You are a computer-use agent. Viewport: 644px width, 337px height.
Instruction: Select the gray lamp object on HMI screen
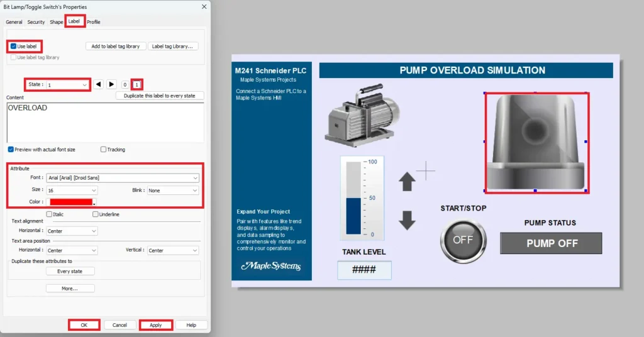pos(536,142)
